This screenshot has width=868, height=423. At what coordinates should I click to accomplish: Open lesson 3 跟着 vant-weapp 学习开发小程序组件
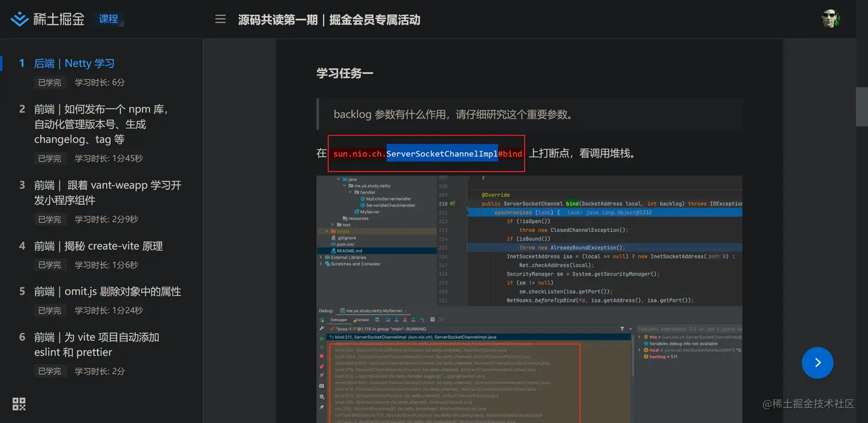[x=107, y=193]
